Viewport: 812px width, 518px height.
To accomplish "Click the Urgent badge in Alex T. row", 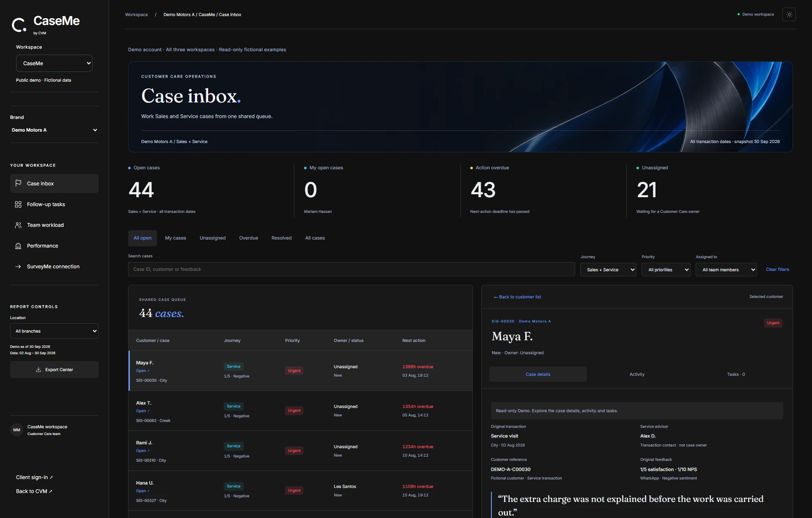I will 294,411.
